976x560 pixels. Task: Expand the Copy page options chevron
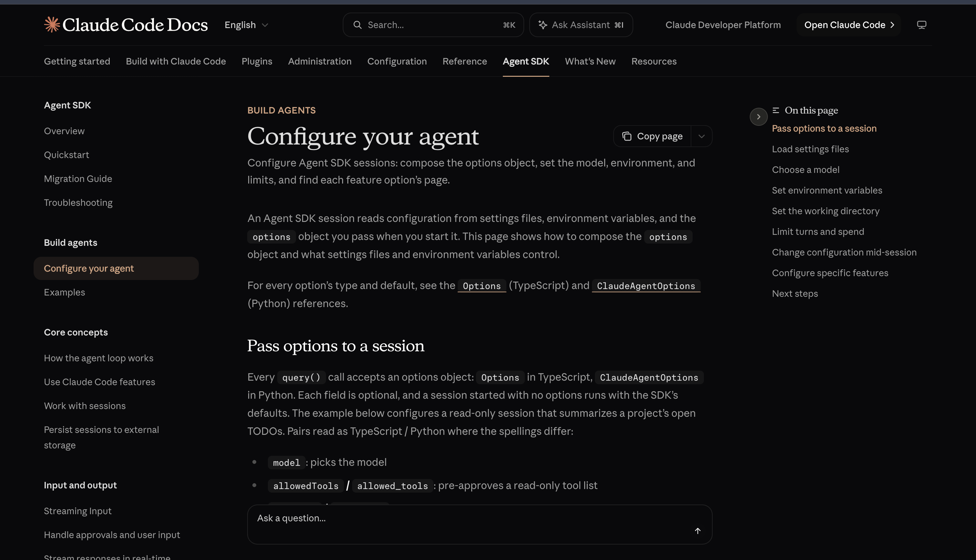(701, 136)
